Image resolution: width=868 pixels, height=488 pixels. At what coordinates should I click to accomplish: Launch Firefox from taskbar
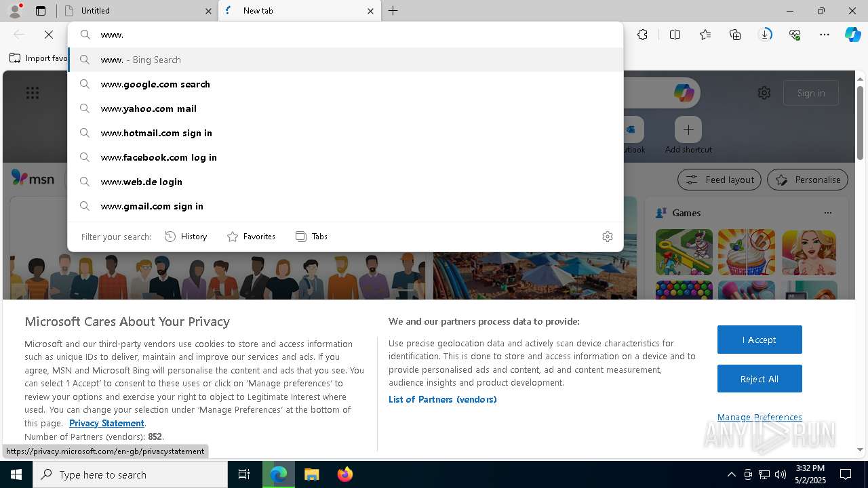pos(345,474)
